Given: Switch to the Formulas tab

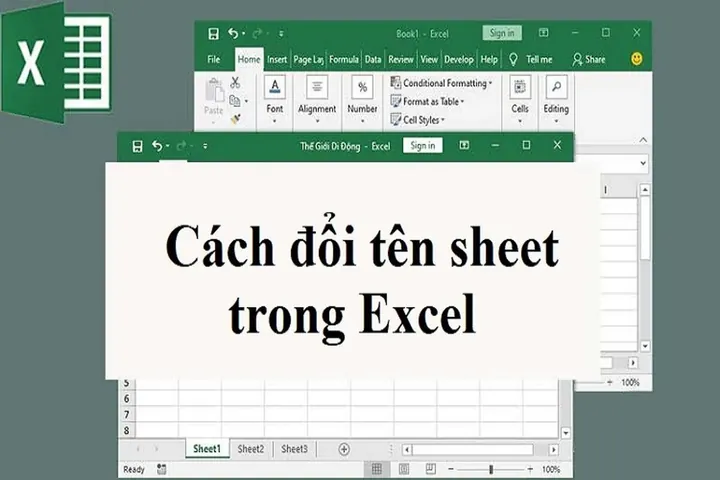Looking at the screenshot, I should (x=343, y=59).
